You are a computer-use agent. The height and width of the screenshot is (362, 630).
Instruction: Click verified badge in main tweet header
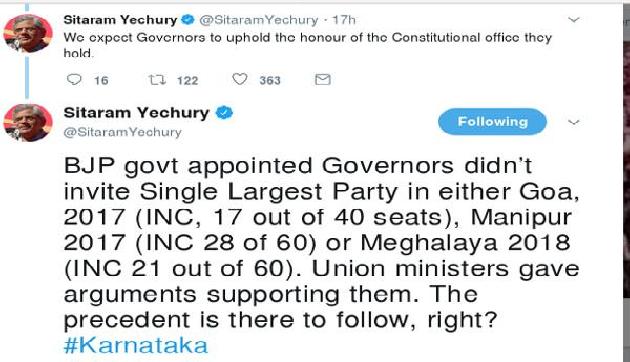click(224, 113)
